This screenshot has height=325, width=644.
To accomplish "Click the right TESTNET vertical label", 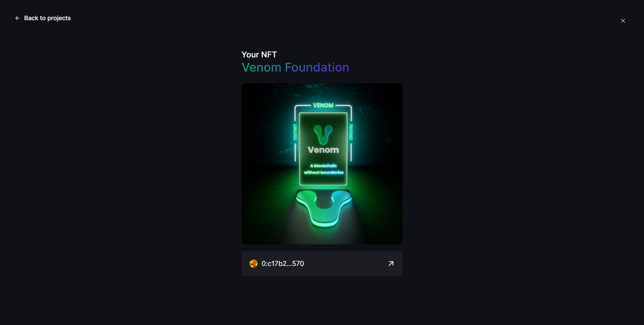I will coord(351,132).
